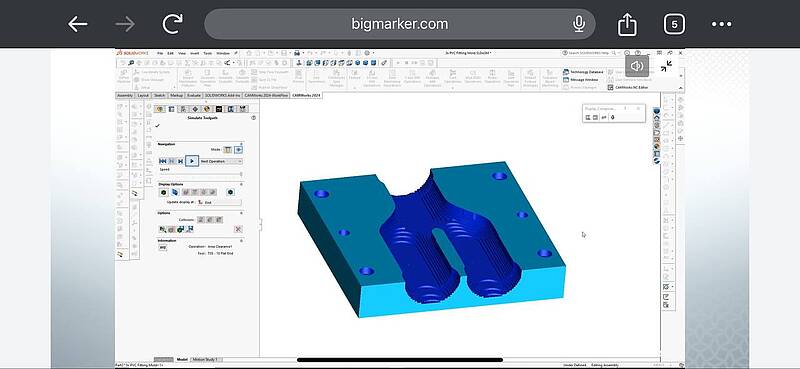
Task: Exit fullscreen using the collapse arrows icon
Action: [x=666, y=66]
